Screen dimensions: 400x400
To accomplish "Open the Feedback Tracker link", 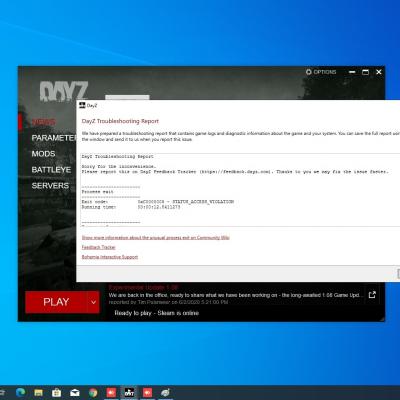I will [x=98, y=247].
